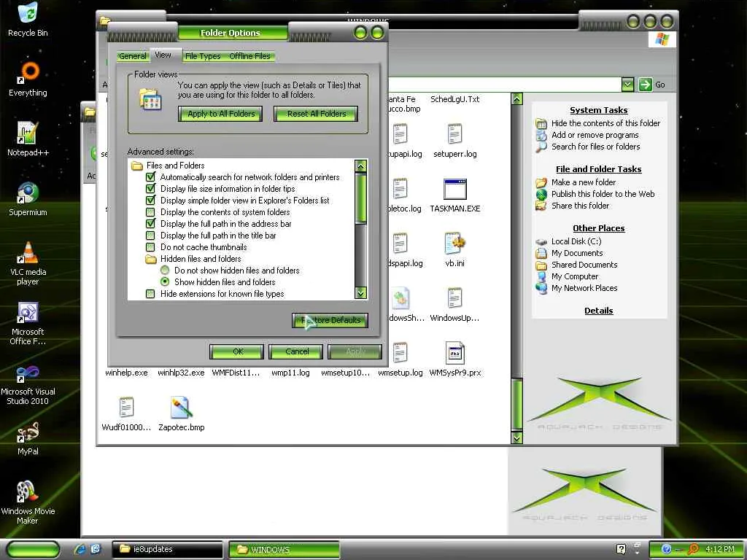Click the Restore Defaults button
The width and height of the screenshot is (747, 560).
point(330,320)
